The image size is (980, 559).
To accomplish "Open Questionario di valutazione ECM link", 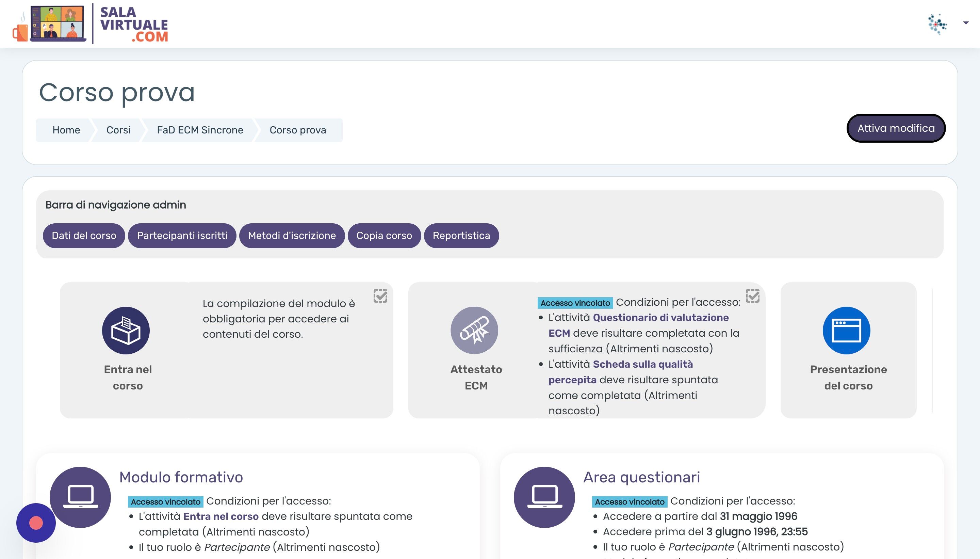I will click(638, 325).
